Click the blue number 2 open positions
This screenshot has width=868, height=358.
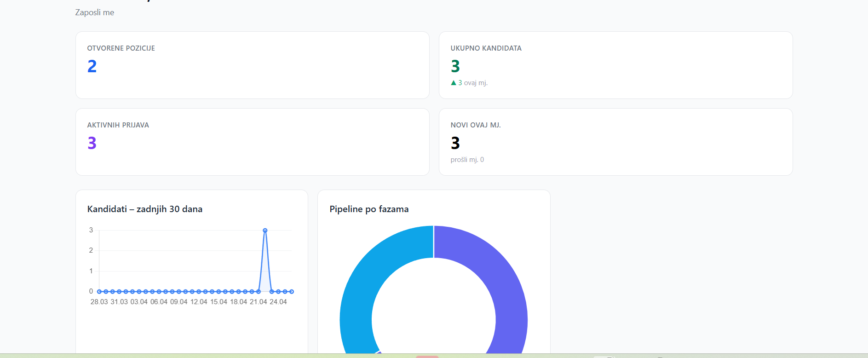coord(92,66)
